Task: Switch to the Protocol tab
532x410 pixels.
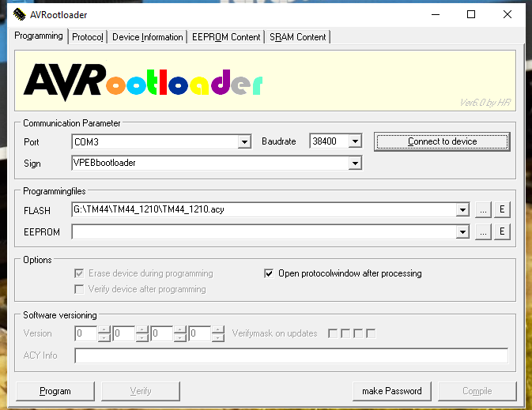Action: [x=87, y=37]
